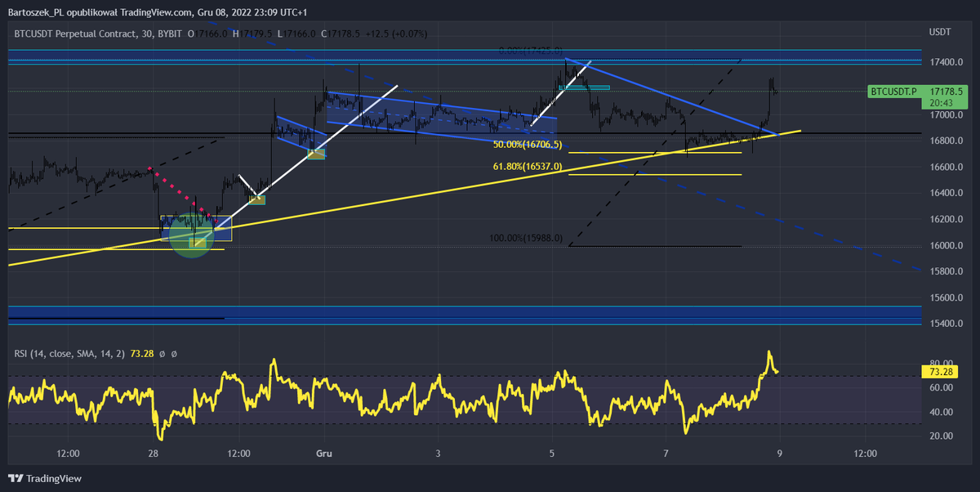
Task: Click the 16200.0 price axis label
Action: 944,220
